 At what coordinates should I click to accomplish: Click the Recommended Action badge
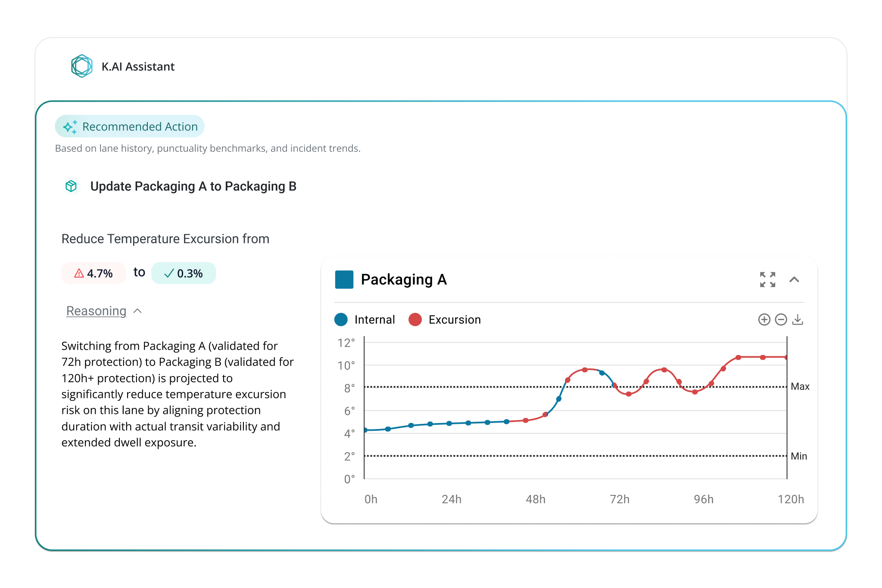coord(130,127)
